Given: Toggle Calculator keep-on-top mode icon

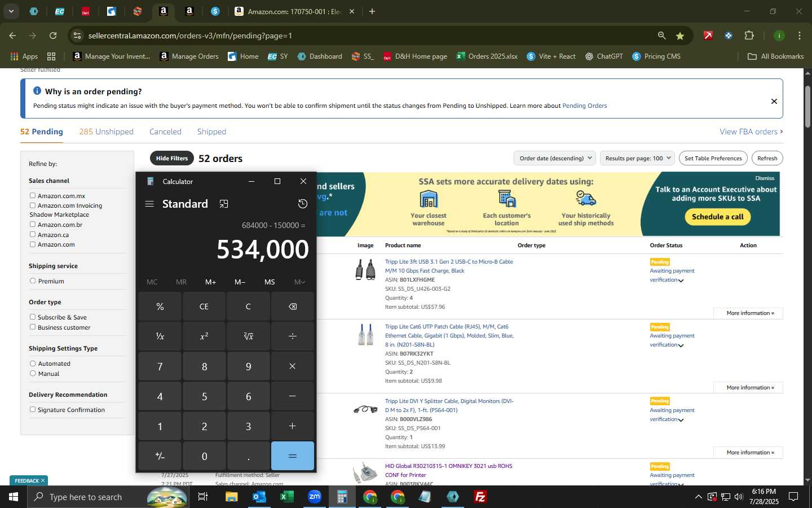Looking at the screenshot, I should pyautogui.click(x=224, y=204).
